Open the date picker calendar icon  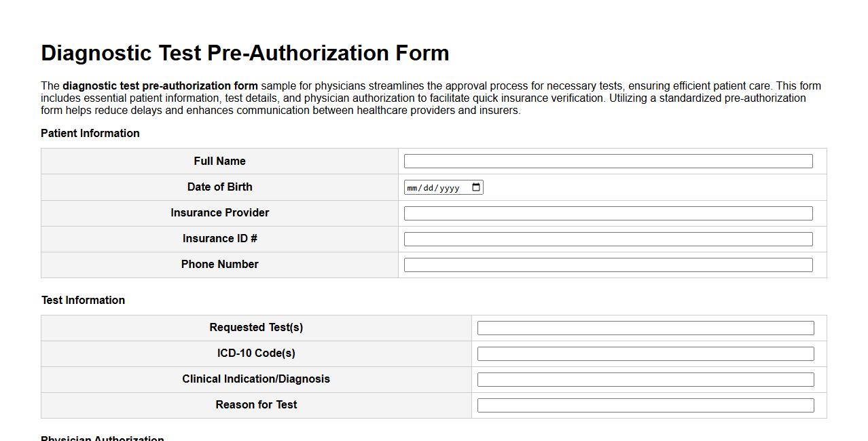point(476,187)
